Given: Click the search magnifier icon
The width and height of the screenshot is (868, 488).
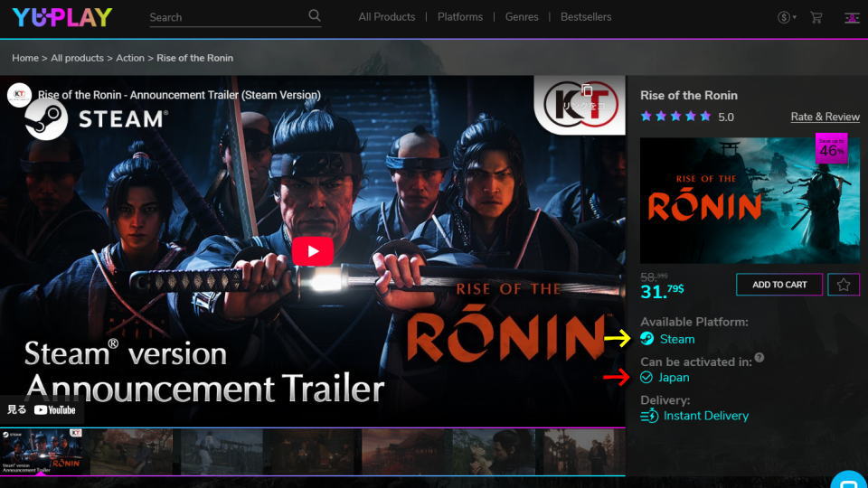Looking at the screenshot, I should [315, 15].
